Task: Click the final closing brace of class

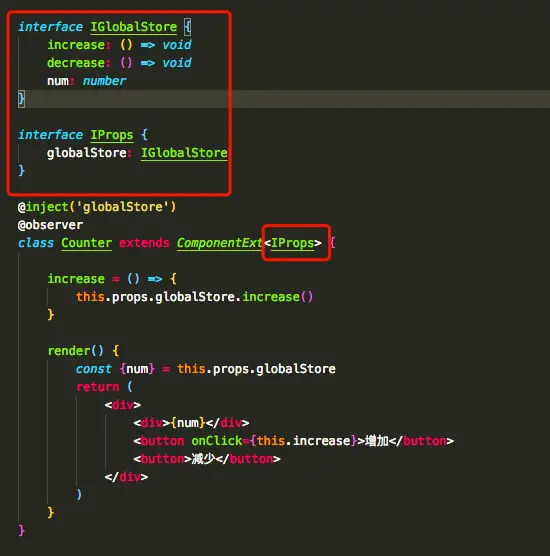Action: [21, 531]
